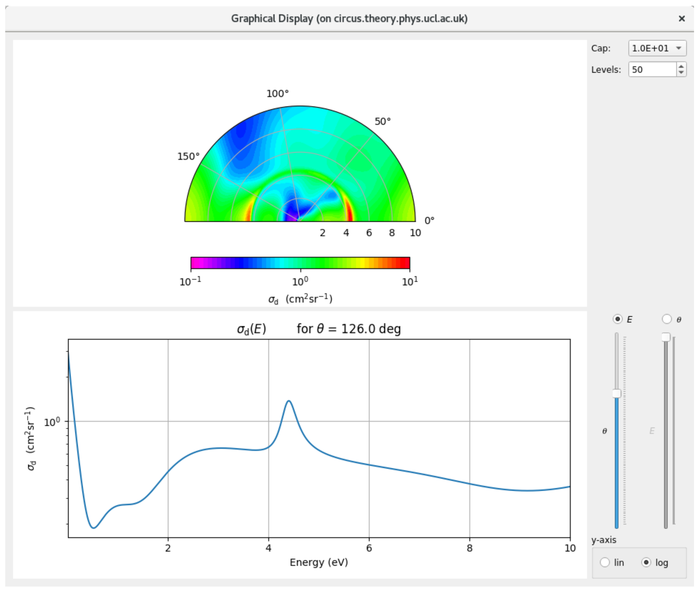Image resolution: width=700 pixels, height=592 pixels.
Task: Click the color bar below polar plot
Action: (300, 263)
